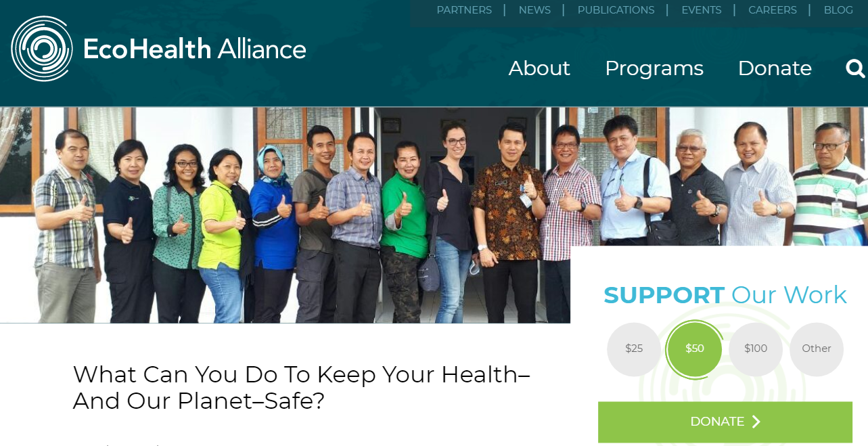Click the EcoHealth Alliance circular logo
The height and width of the screenshot is (446, 868).
coord(42,49)
